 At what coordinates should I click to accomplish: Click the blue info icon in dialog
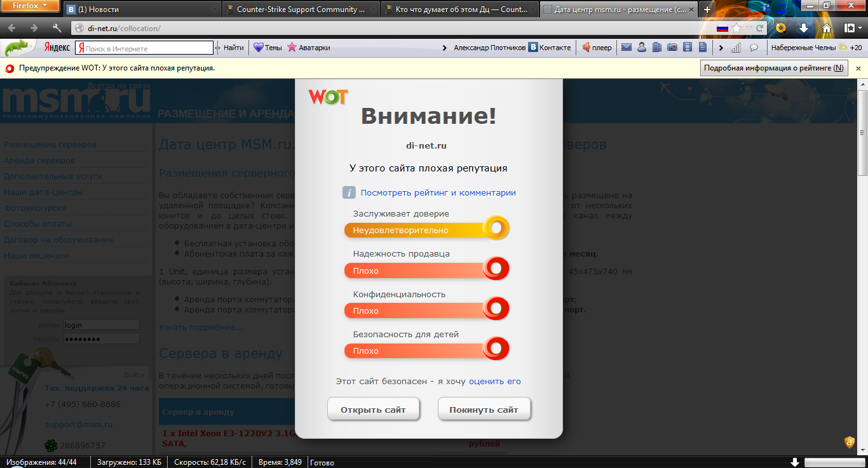pos(349,192)
